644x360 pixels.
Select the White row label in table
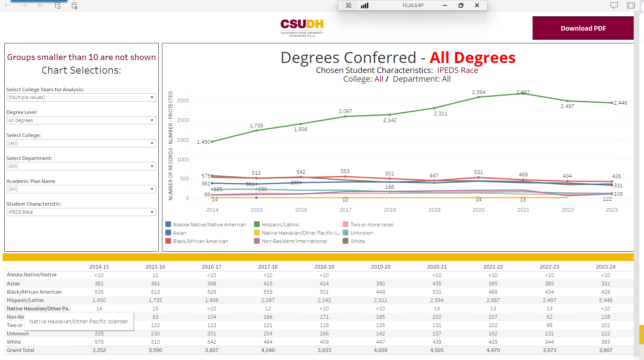[14, 342]
